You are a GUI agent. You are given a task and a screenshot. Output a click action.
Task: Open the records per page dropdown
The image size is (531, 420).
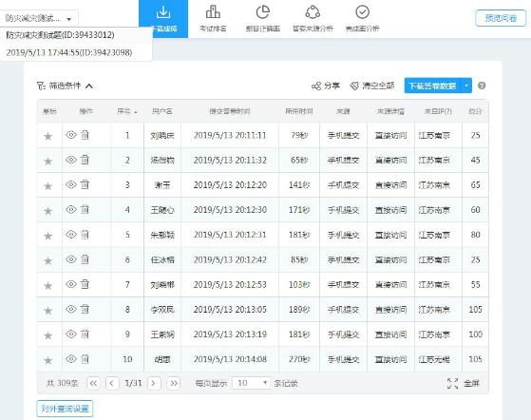point(251,383)
